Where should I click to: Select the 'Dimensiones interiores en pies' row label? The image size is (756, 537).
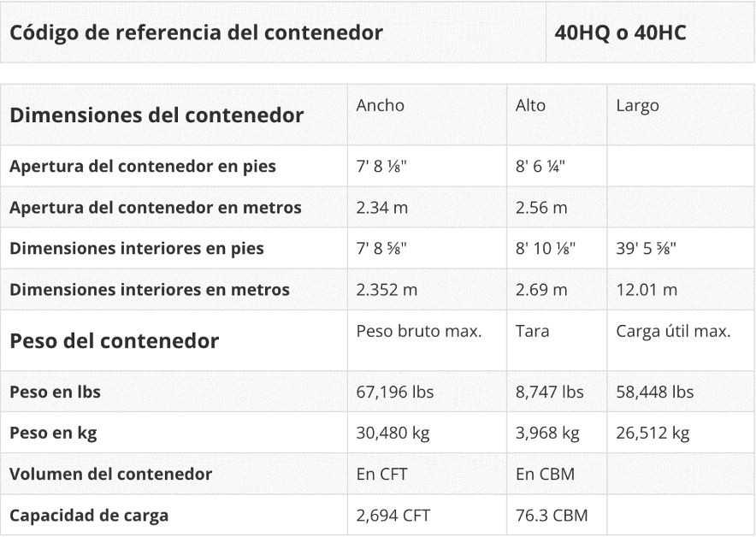point(137,248)
